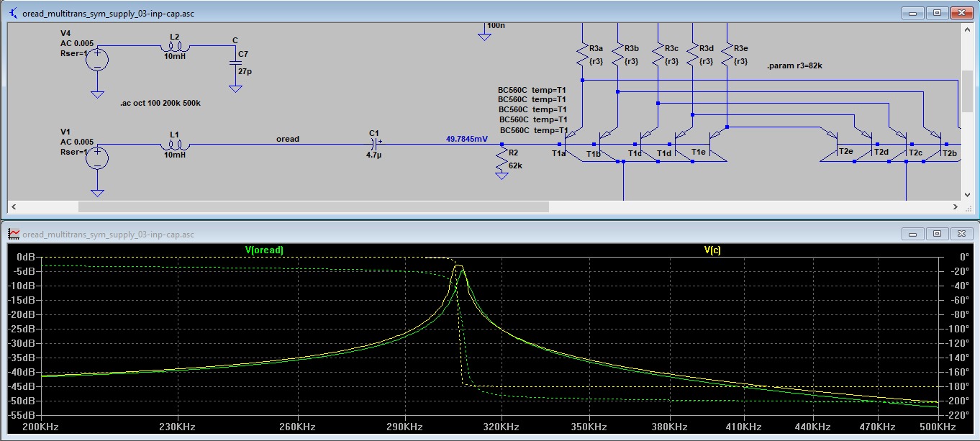Screen dimensions: 980x441
Task: Click the 27p value of C7
Action: (x=244, y=72)
